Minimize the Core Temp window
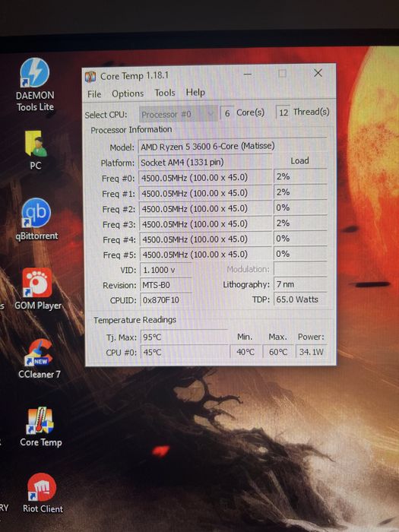Viewport: 399px width, 532px height. 248,74
